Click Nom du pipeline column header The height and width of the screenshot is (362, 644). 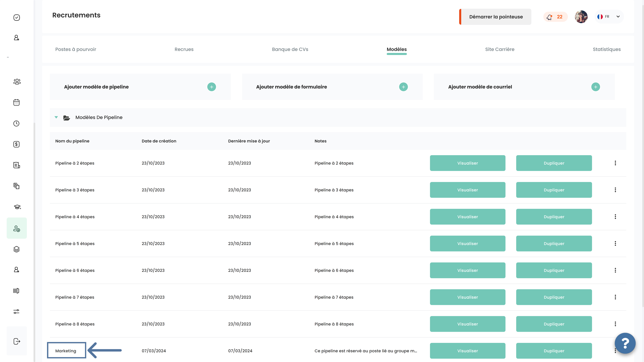click(x=72, y=141)
